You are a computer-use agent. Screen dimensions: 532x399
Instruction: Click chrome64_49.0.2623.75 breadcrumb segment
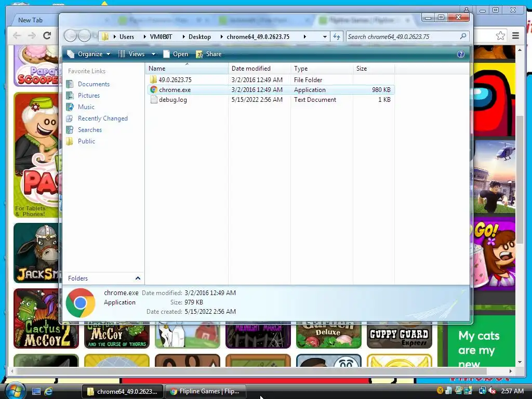[258, 37]
